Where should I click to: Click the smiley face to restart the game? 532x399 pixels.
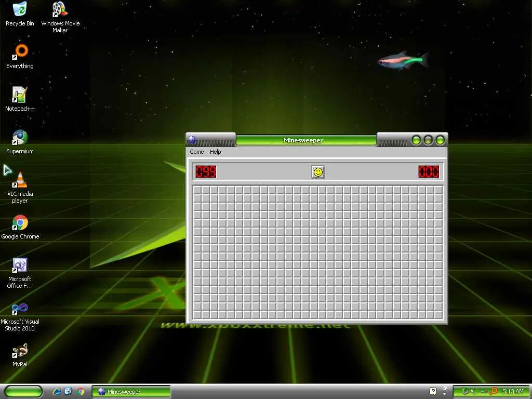click(x=318, y=172)
